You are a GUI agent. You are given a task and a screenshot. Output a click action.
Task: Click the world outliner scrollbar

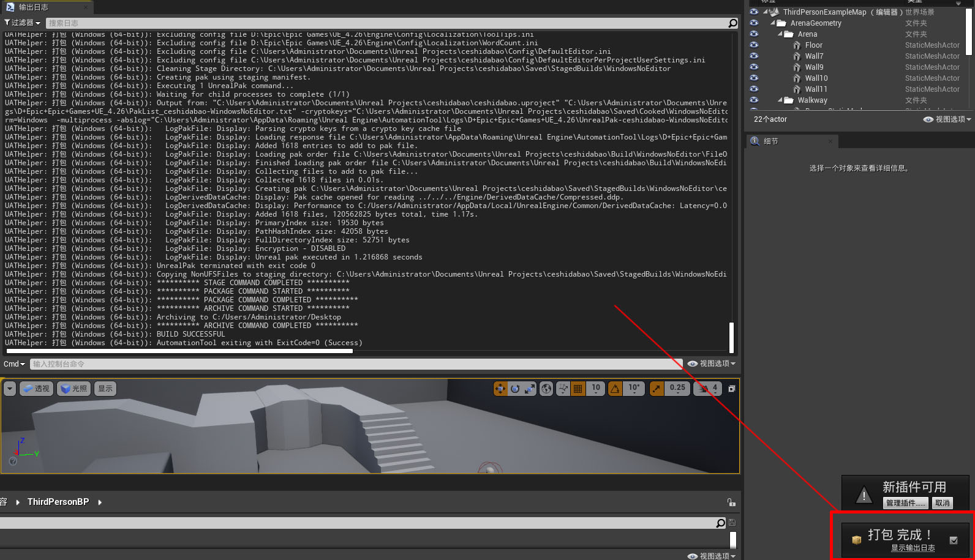(x=969, y=31)
